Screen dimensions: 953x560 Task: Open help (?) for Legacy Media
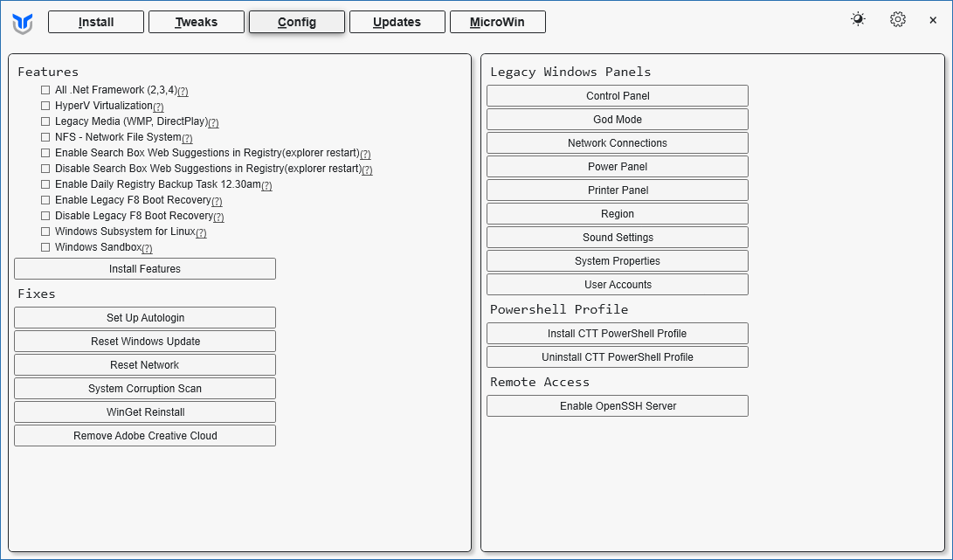point(213,123)
